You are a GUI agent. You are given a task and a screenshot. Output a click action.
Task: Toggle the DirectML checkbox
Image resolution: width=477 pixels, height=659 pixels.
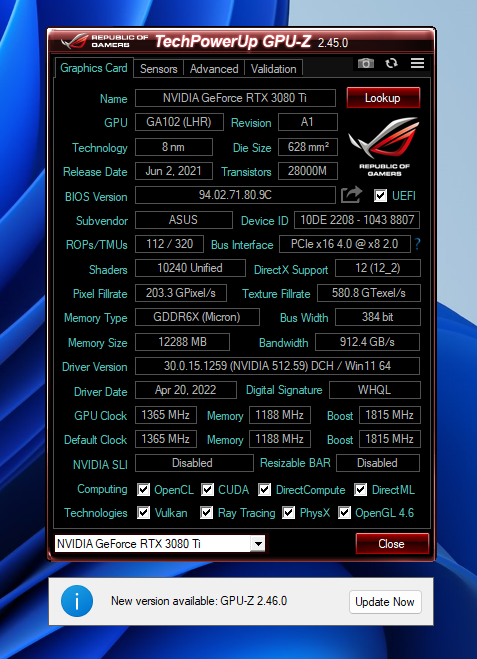[x=360, y=489]
